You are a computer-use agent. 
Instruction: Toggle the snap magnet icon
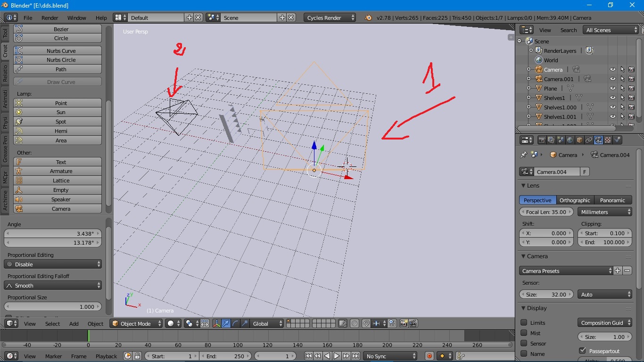[366, 323]
